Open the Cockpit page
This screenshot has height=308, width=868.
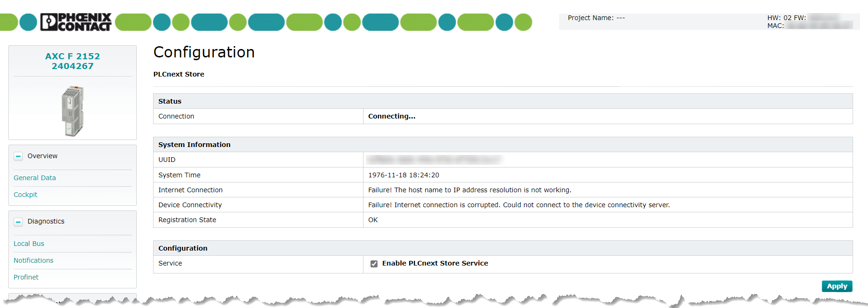click(x=25, y=195)
